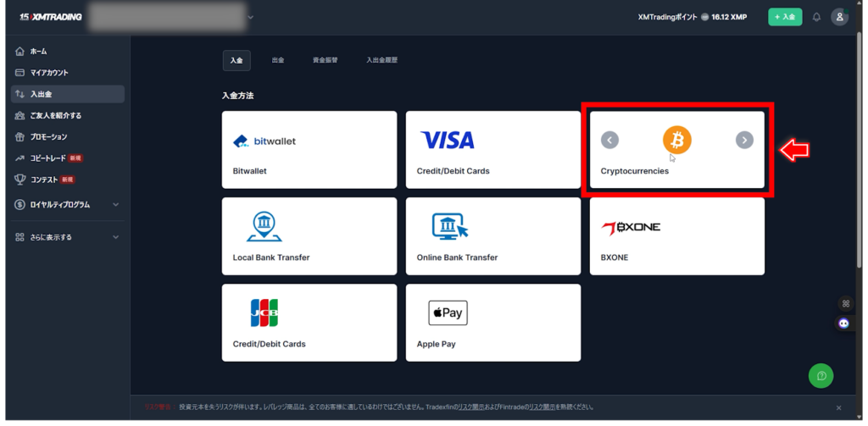Click the Bitcoin cryptocurrency icon
This screenshot has width=868, height=426.
pos(676,140)
